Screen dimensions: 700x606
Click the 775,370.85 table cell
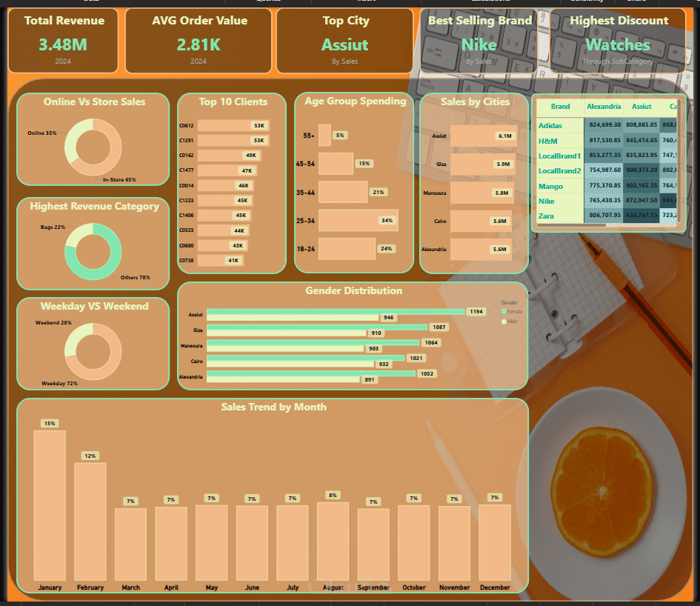[604, 185]
